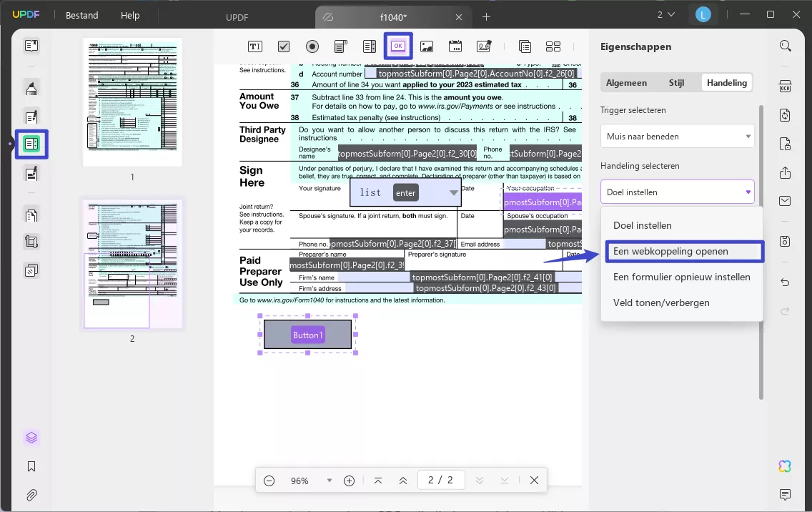Open the comments chat panel
The width and height of the screenshot is (812, 512).
coord(785,494)
